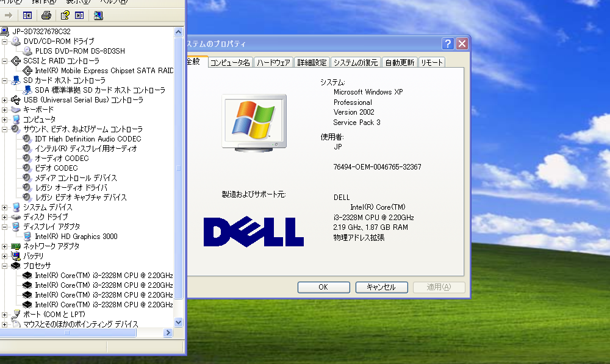Click the vertical scrollbar up arrow

pyautogui.click(x=178, y=32)
